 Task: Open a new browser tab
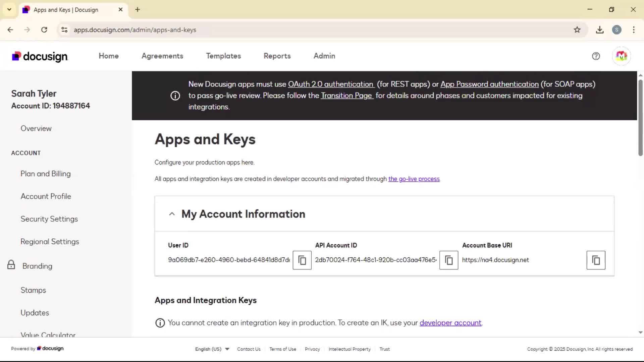coord(138,9)
